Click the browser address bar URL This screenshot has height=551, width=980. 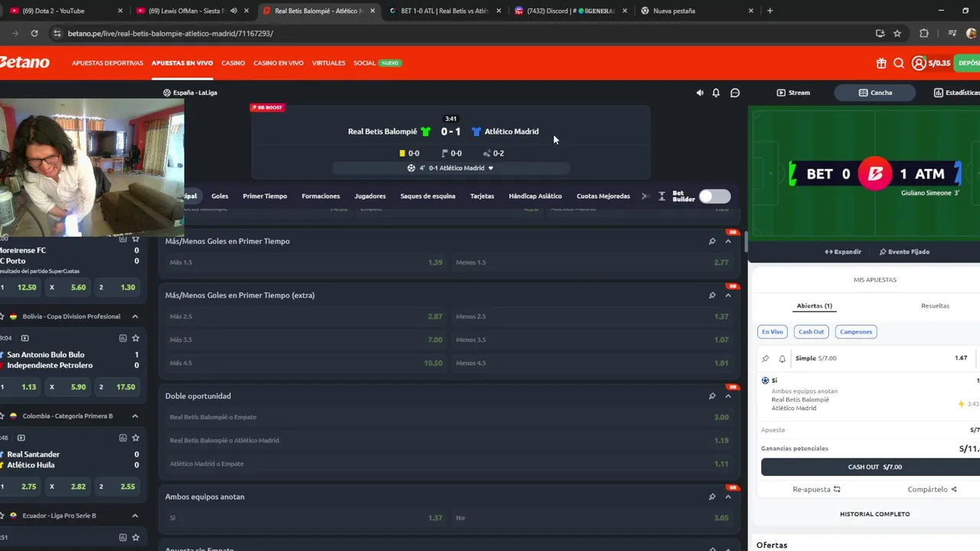[170, 34]
